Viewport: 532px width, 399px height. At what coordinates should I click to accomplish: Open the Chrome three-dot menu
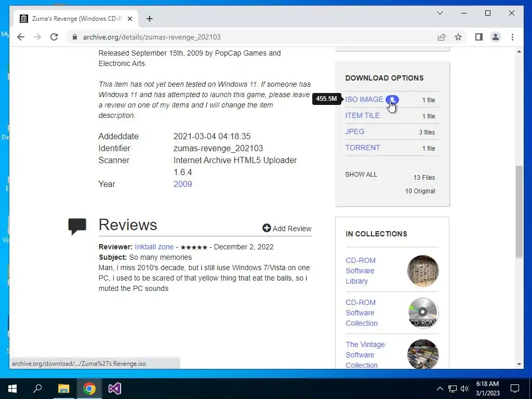512,37
